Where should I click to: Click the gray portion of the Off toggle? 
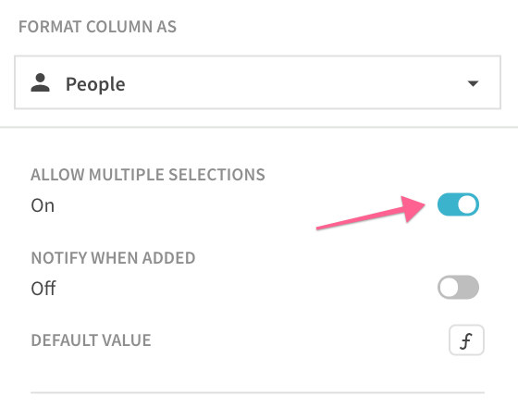[x=469, y=287]
